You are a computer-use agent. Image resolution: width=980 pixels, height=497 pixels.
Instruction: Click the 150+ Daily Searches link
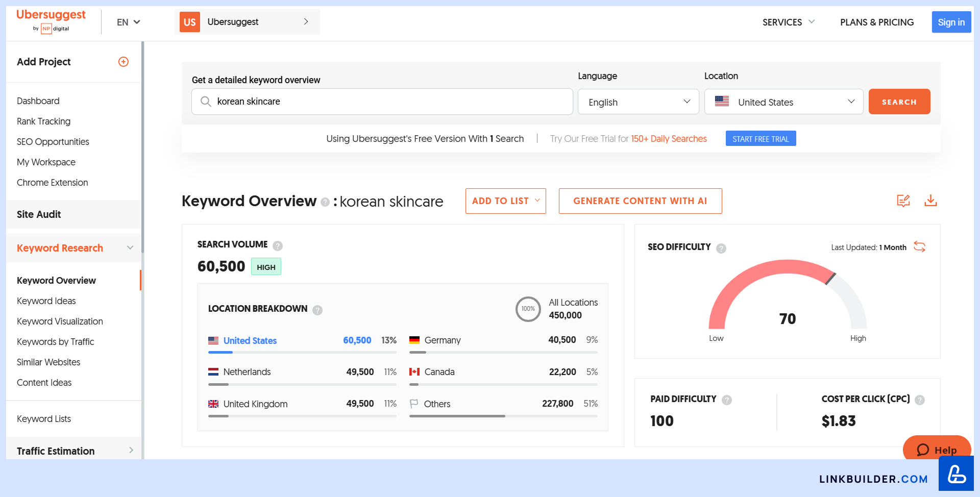click(x=669, y=139)
